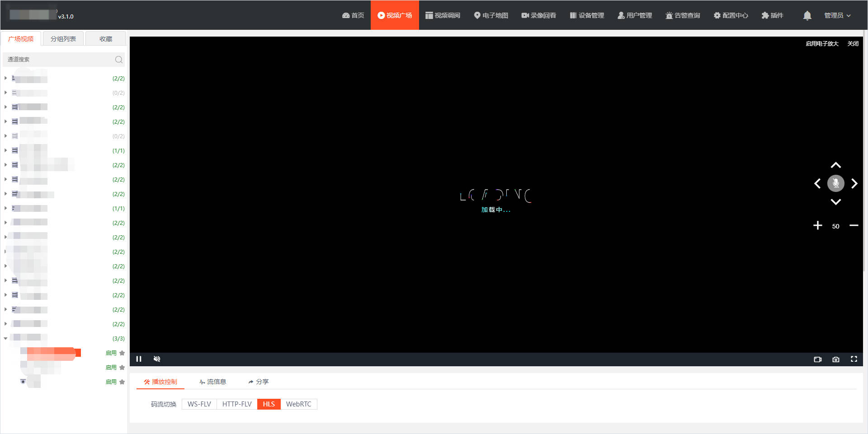Open the 首页 home page
Viewport: 868px width, 434px height.
pyautogui.click(x=353, y=15)
